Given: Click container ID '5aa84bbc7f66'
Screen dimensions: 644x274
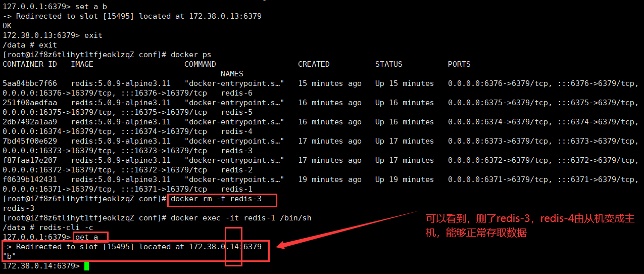Looking at the screenshot, I should (x=30, y=83).
